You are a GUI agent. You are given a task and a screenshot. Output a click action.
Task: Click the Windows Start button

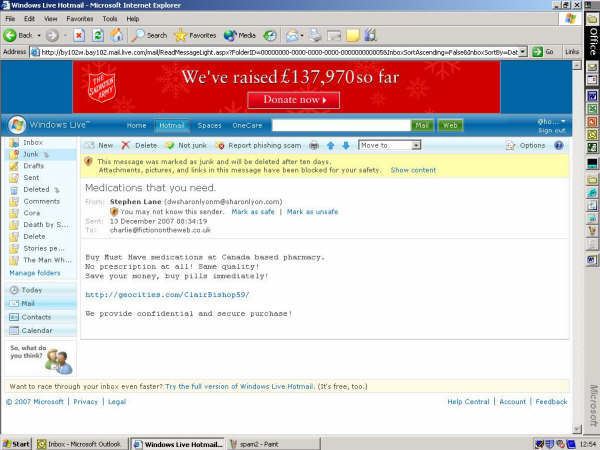[x=16, y=444]
